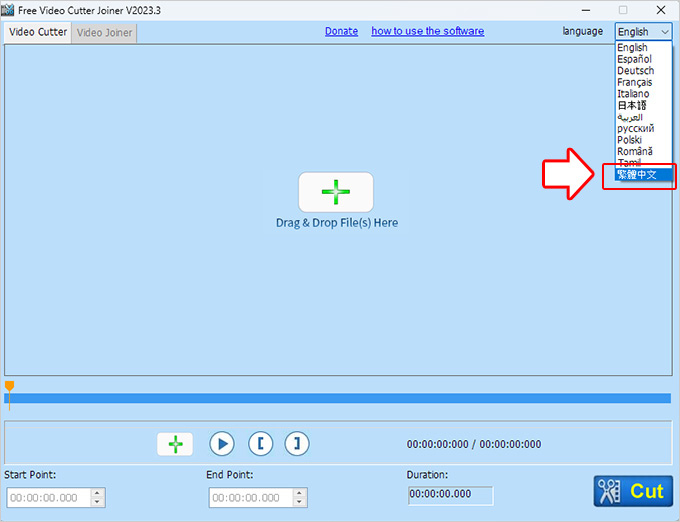
Task: Set end mark with right bracket button
Action: tap(297, 444)
